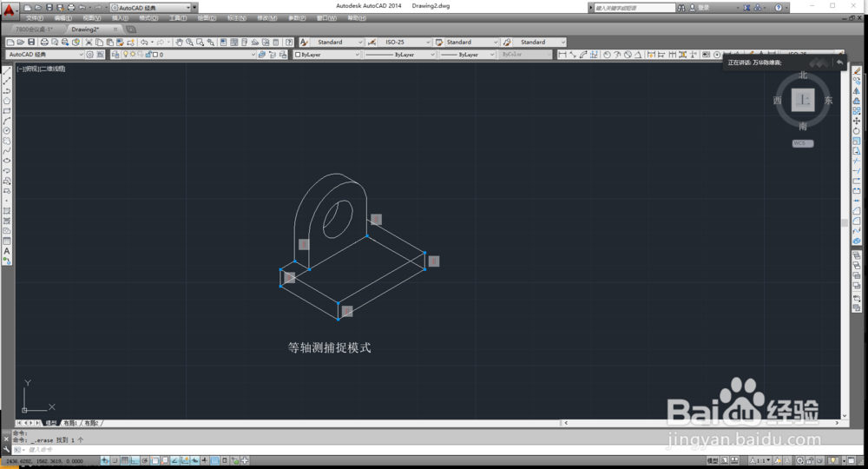Open the 格式(O) menu
Image resolution: width=868 pixels, height=469 pixels.
click(x=148, y=18)
